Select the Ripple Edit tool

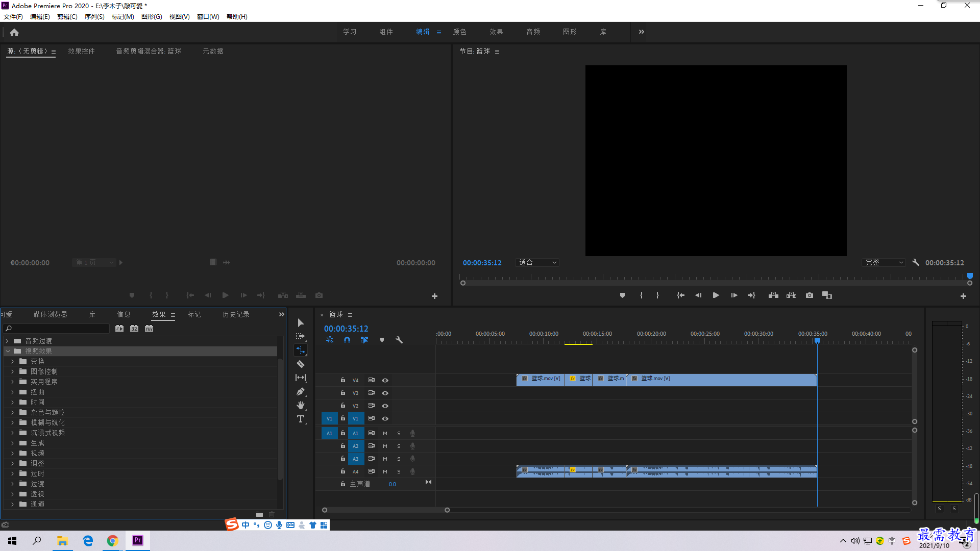301,350
